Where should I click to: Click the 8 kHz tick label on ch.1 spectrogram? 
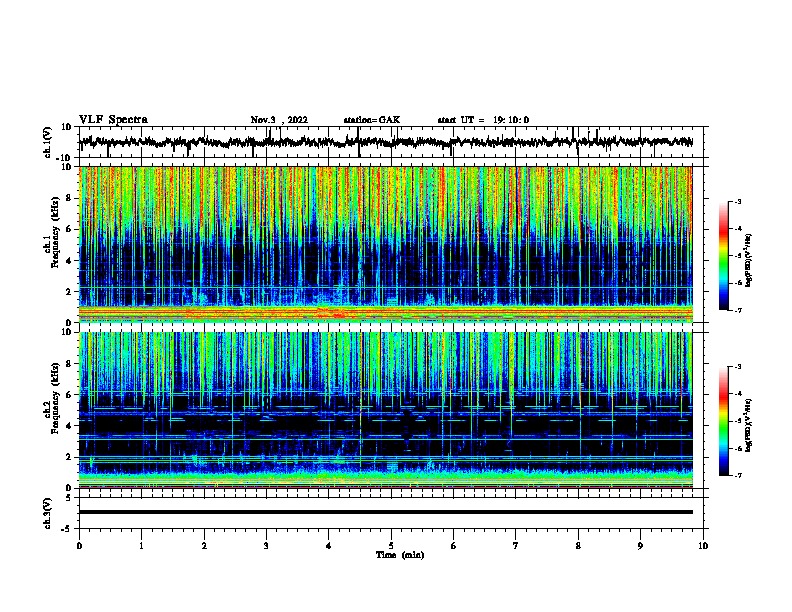tap(69, 198)
